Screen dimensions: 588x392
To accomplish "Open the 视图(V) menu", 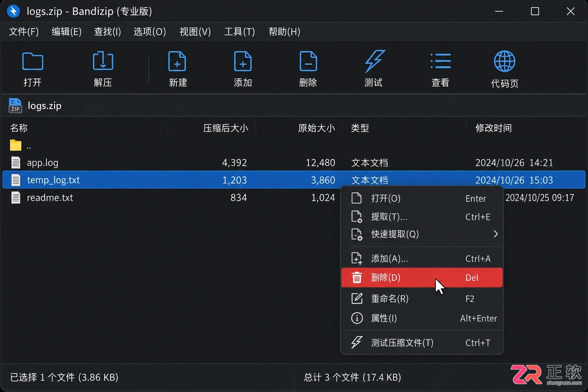I will pyautogui.click(x=195, y=32).
